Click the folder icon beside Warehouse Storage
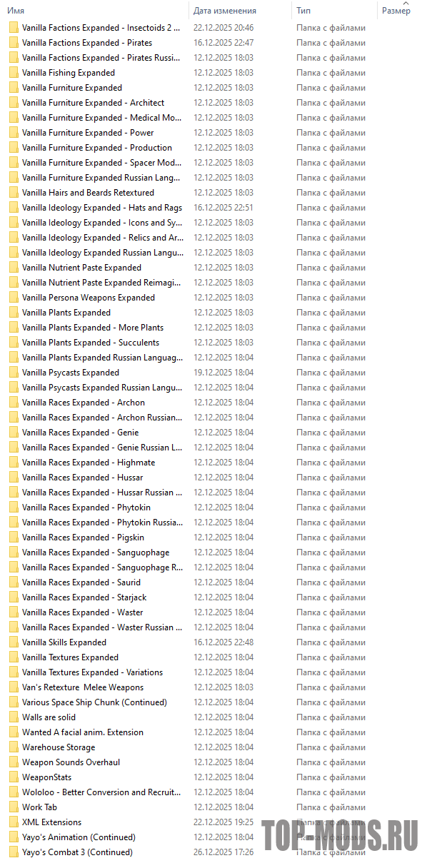Image resolution: width=432 pixels, height=868 pixels. tap(14, 747)
